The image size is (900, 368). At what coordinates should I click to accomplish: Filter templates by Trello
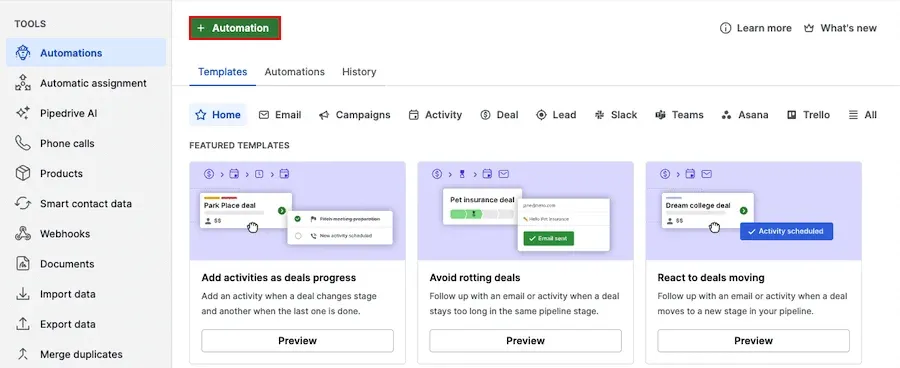pyautogui.click(x=808, y=115)
